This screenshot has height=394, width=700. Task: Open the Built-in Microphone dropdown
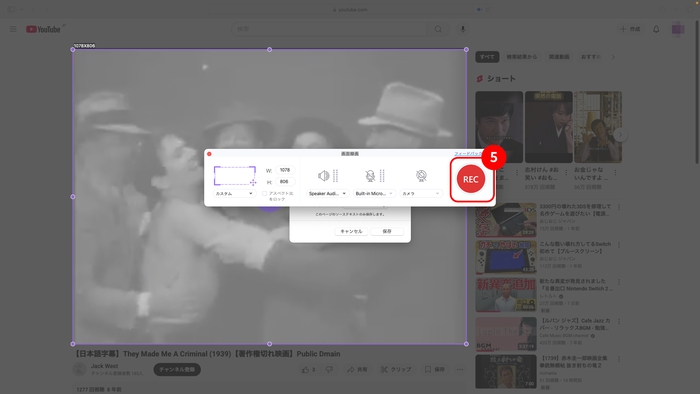pos(374,194)
